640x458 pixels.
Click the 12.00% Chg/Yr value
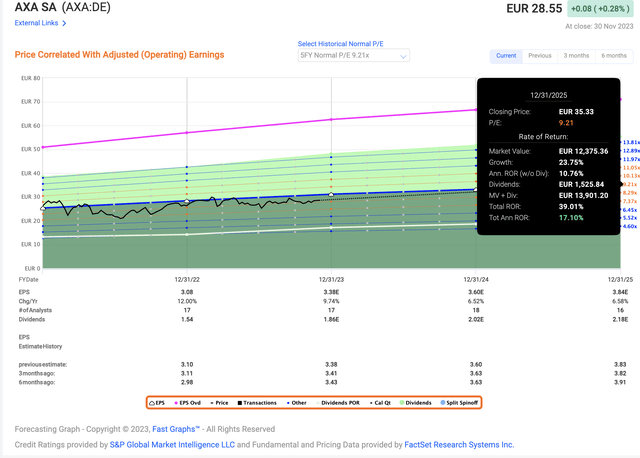[x=187, y=301]
